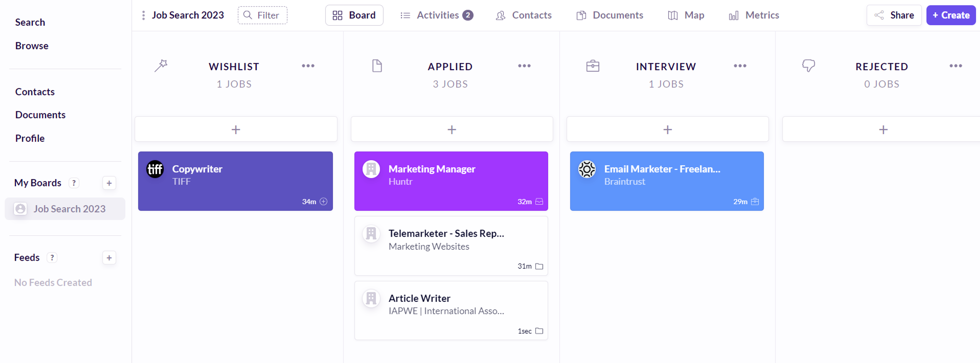Screen dimensions: 980x363
Task: Click the Interview column briefcase icon
Action: tap(592, 66)
